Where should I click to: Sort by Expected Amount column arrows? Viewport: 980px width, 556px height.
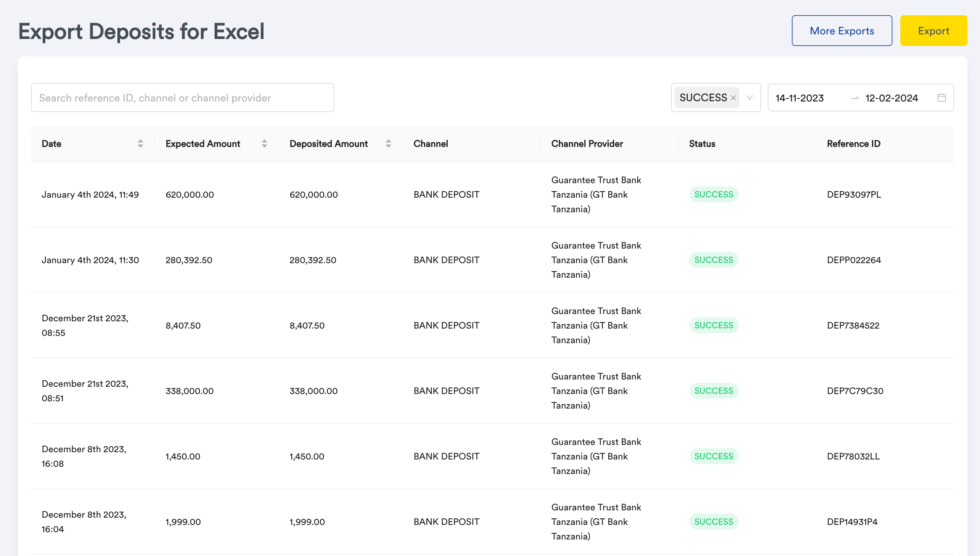pos(264,143)
